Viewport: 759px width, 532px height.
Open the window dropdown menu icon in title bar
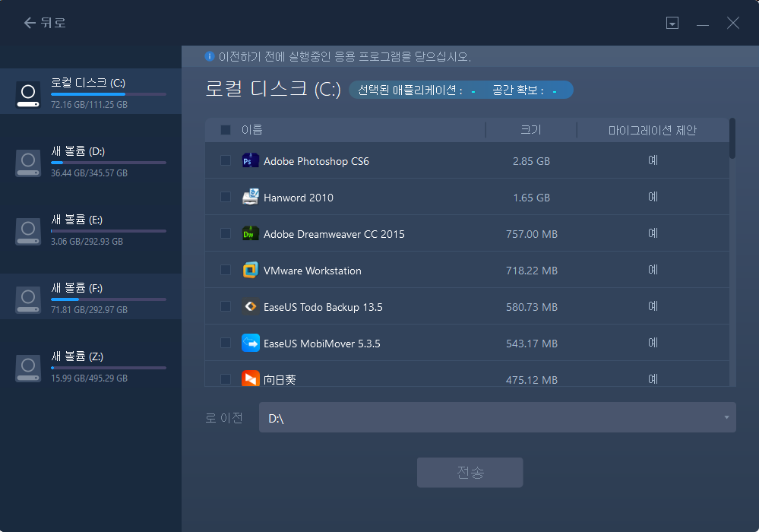click(x=672, y=23)
